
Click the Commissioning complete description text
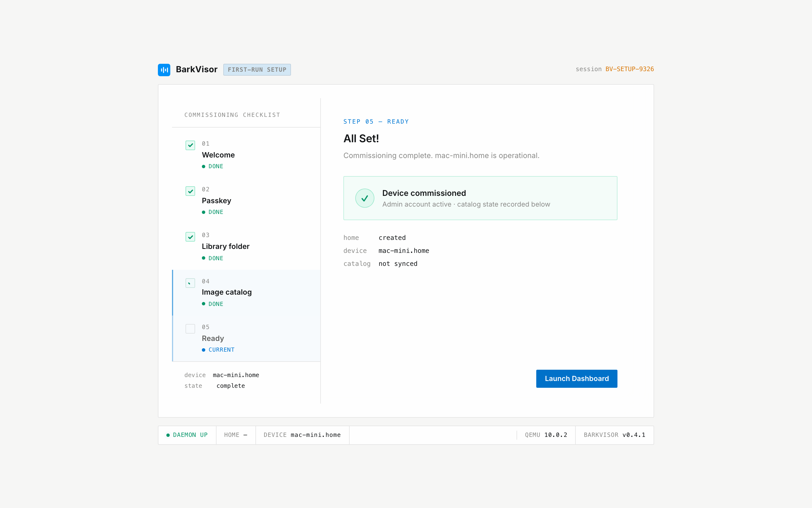tap(441, 156)
